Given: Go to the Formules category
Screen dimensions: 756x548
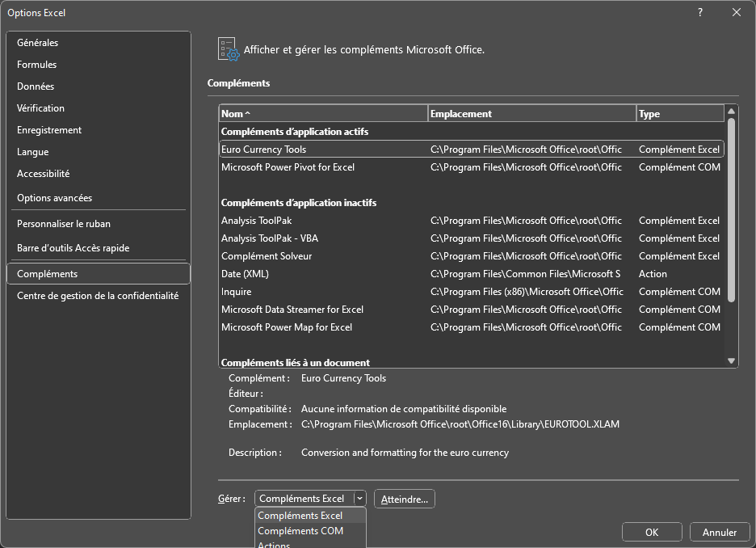Looking at the screenshot, I should [x=99, y=64].
